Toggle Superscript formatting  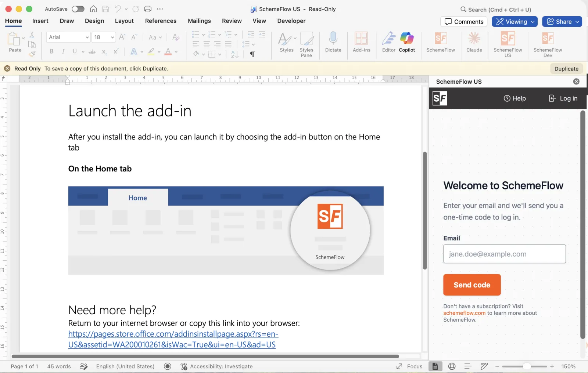click(116, 52)
